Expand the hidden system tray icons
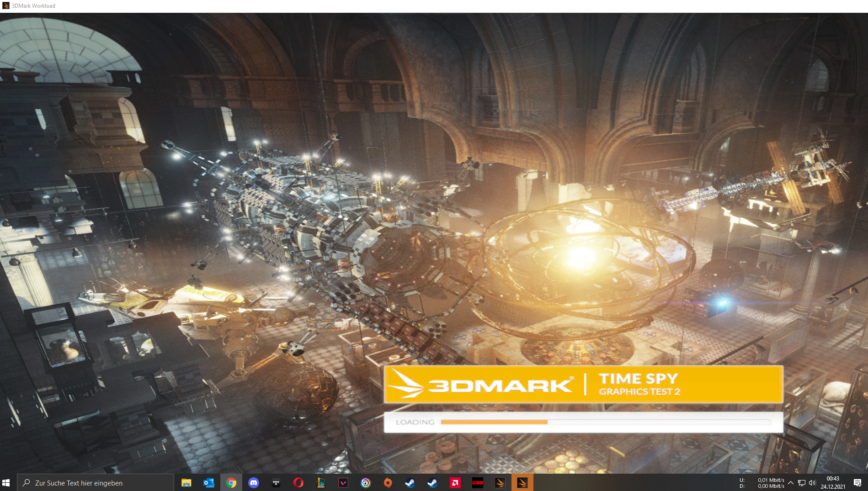Screen dimensions: 868x491 (x=792, y=482)
